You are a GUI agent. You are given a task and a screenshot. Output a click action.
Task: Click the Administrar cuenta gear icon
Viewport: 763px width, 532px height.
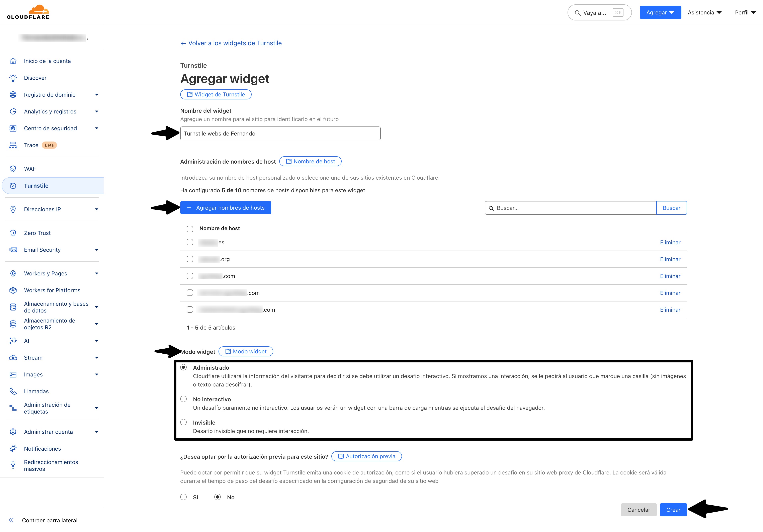[x=13, y=432]
